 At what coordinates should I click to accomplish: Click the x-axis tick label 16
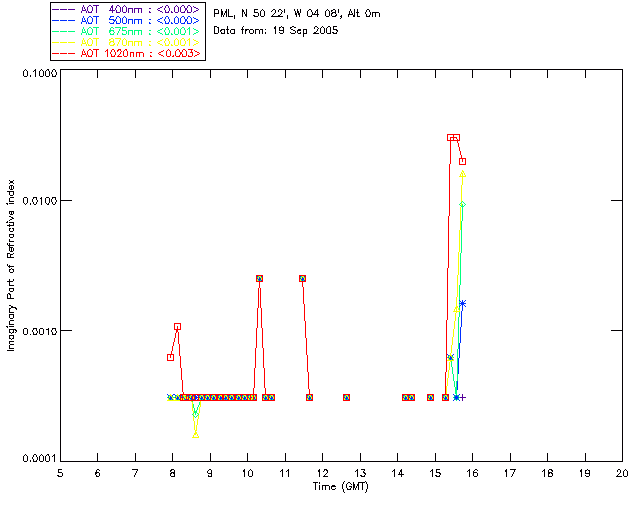[473, 473]
